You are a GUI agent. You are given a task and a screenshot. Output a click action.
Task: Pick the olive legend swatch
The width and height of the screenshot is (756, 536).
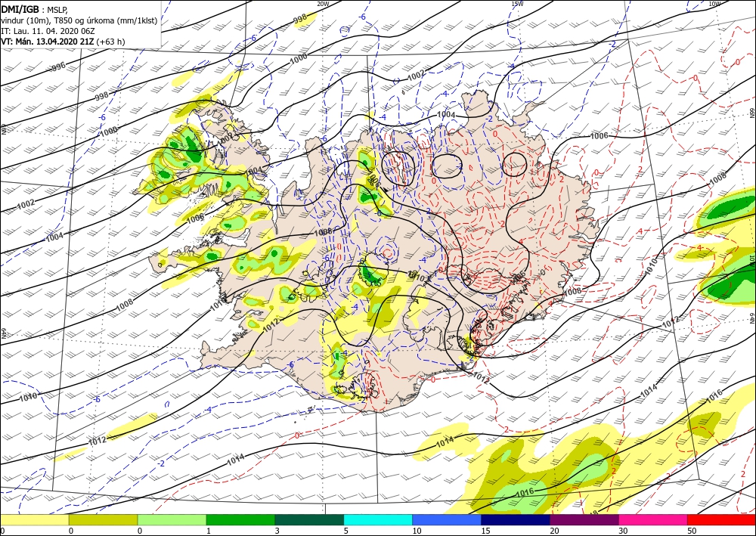[x=103, y=519]
